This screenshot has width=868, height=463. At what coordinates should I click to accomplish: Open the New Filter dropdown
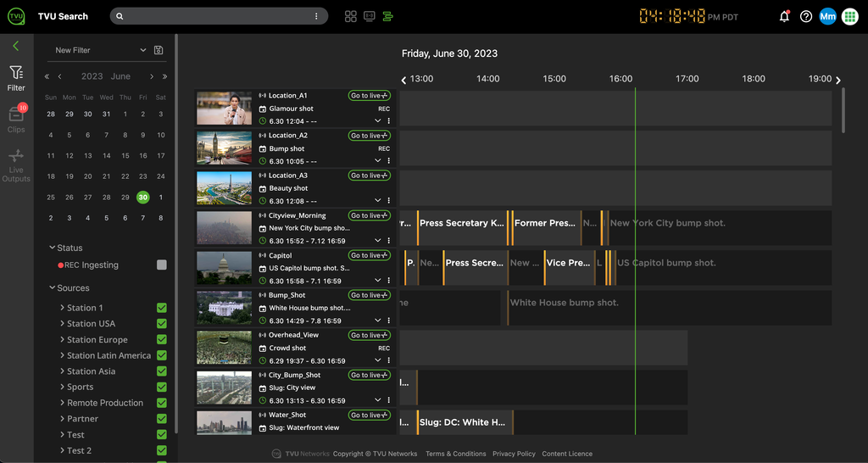(100, 50)
